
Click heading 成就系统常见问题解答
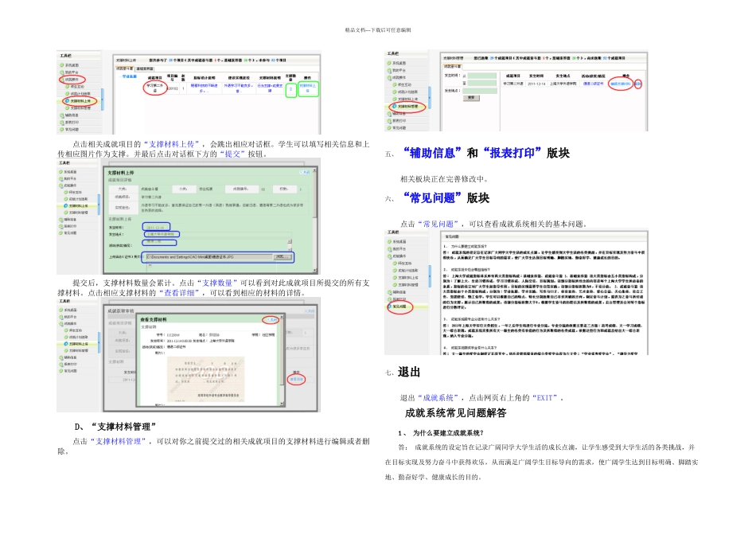[456, 413]
